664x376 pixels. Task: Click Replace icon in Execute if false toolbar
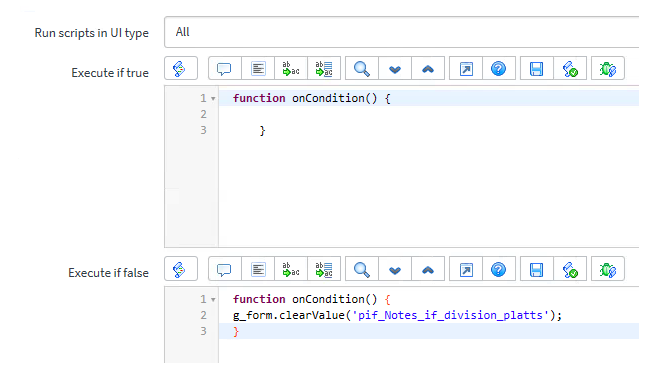(x=291, y=269)
